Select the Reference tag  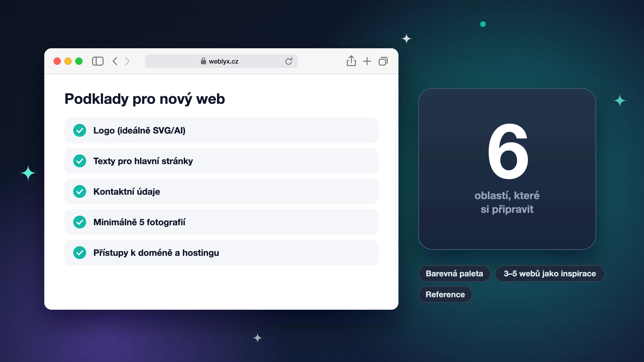coord(445,294)
